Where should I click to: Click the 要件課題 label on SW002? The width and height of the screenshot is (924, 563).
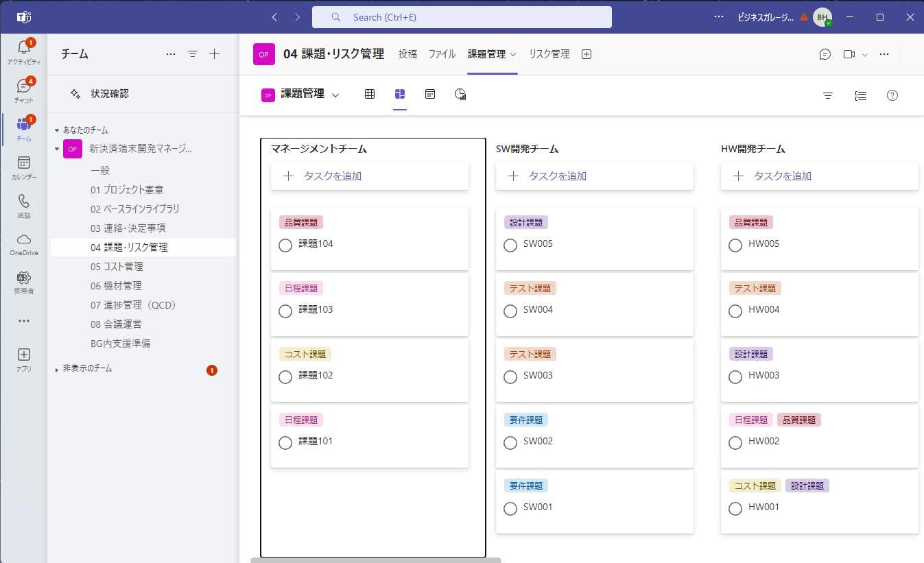tap(526, 420)
